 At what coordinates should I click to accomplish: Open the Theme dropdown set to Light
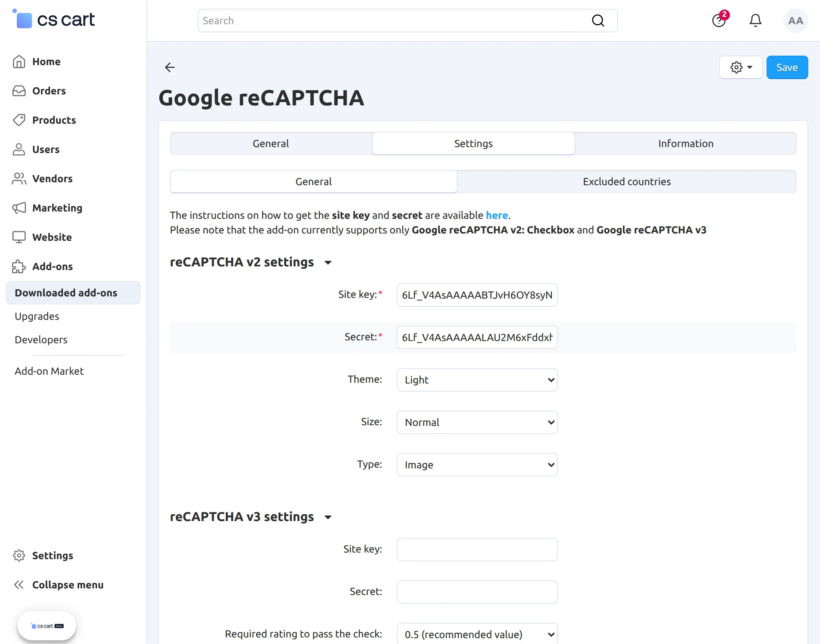(477, 380)
